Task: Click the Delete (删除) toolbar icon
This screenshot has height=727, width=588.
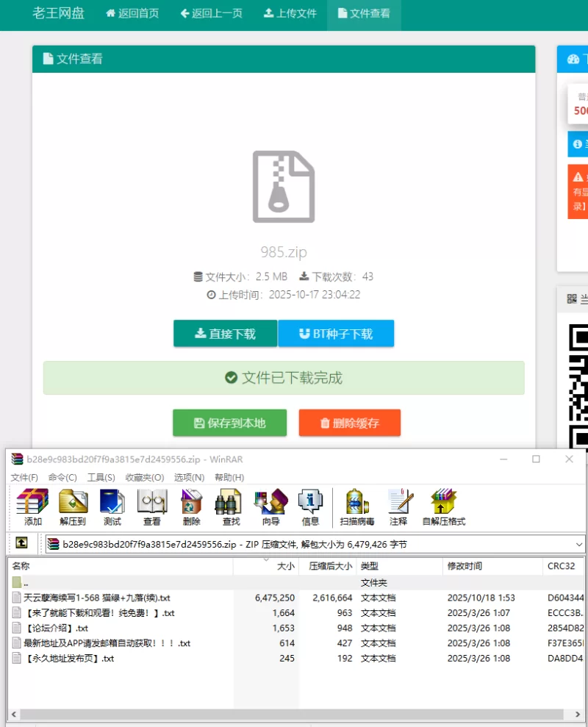Action: tap(192, 506)
